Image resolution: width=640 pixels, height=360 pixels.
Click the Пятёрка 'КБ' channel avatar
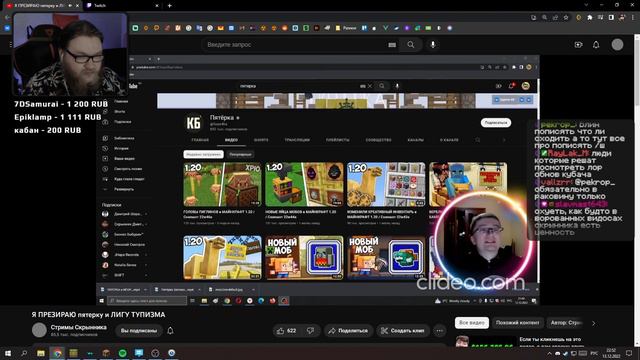193,122
